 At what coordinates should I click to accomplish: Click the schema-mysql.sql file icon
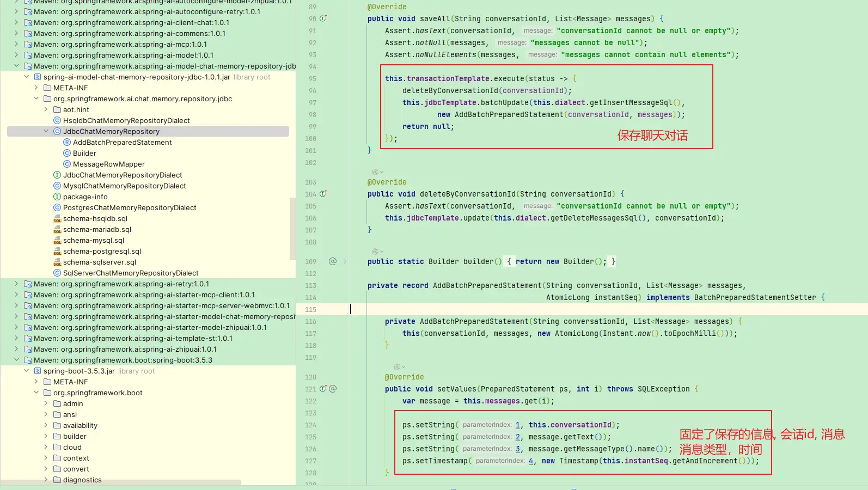click(x=57, y=241)
